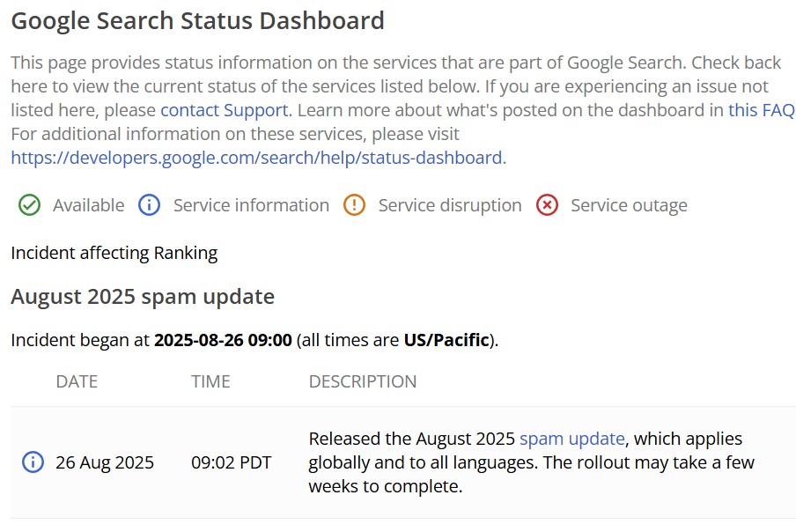Click the green Available checkmark icon
The width and height of the screenshot is (796, 532).
click(30, 205)
